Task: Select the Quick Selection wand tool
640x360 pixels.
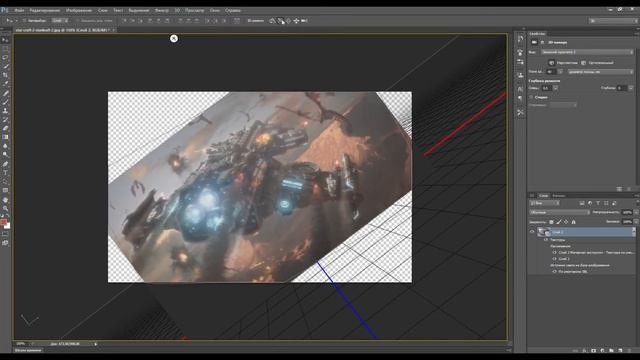Action: [5, 66]
